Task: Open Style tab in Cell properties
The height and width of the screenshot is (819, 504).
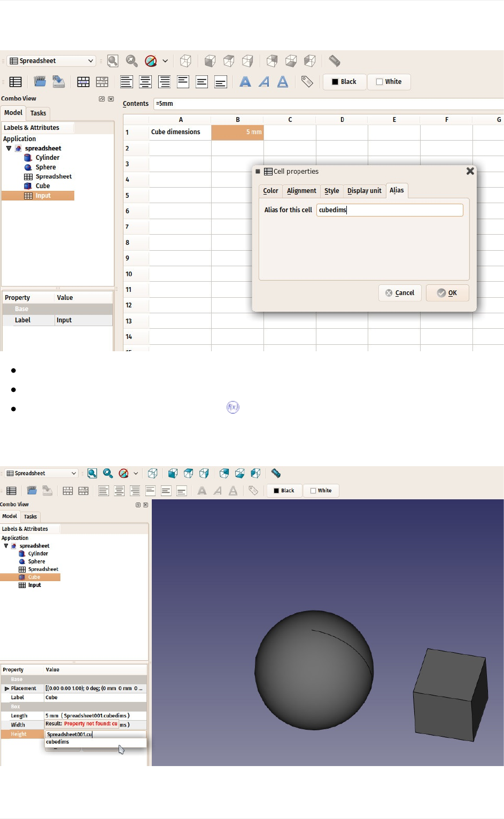Action: click(x=332, y=191)
